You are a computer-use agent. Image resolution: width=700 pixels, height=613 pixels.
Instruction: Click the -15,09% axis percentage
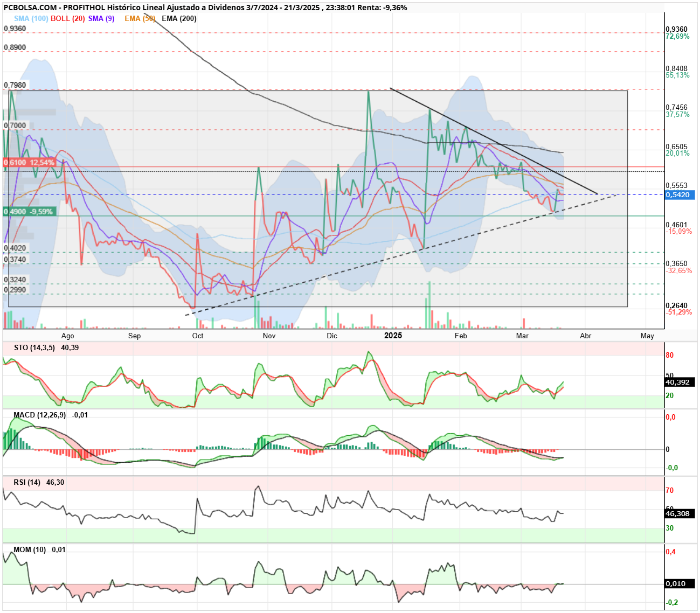click(x=679, y=232)
